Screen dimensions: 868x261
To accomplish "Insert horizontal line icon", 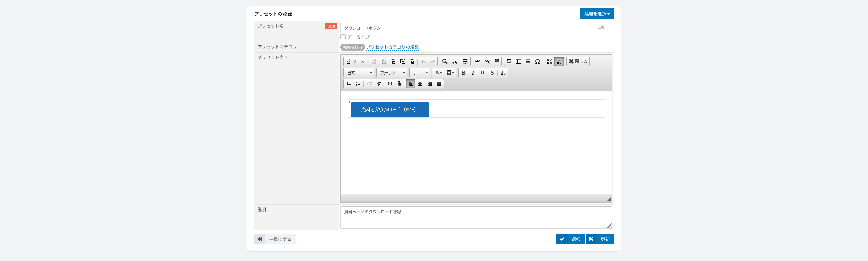I will click(x=528, y=61).
